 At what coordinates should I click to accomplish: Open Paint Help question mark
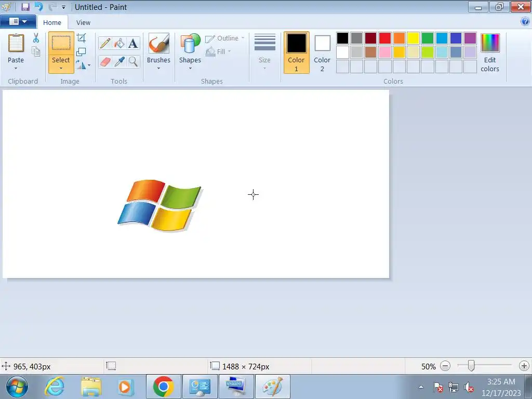[x=525, y=22]
